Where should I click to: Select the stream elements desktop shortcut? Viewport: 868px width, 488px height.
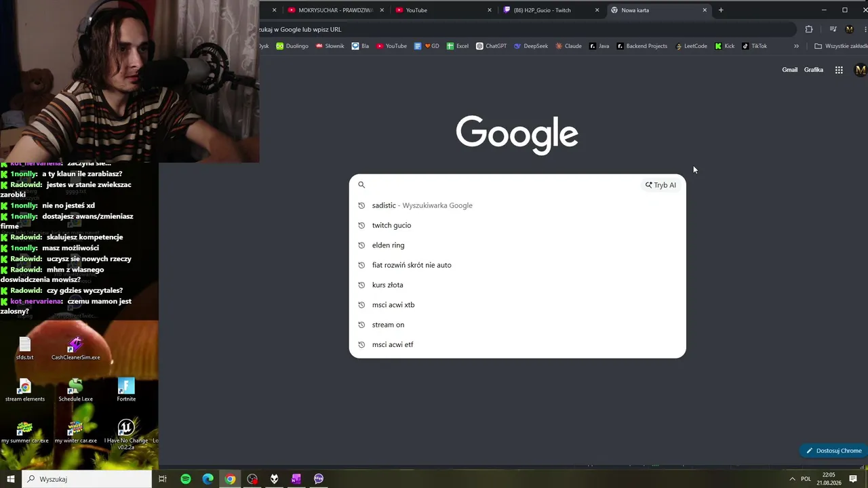click(25, 390)
